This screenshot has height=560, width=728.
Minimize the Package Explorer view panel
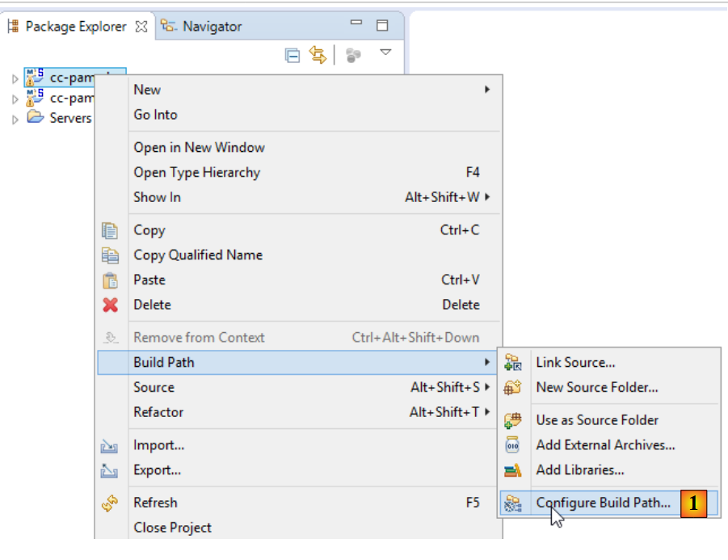coord(356,25)
